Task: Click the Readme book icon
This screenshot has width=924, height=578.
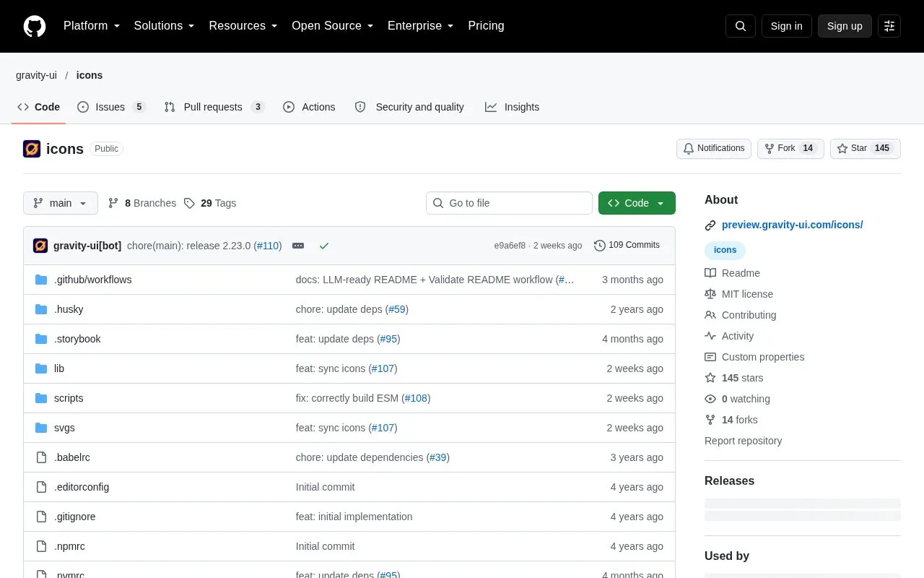Action: (710, 273)
